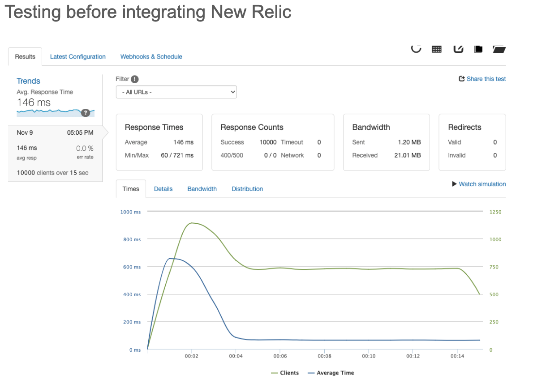Open the Details chart tab

click(x=163, y=189)
